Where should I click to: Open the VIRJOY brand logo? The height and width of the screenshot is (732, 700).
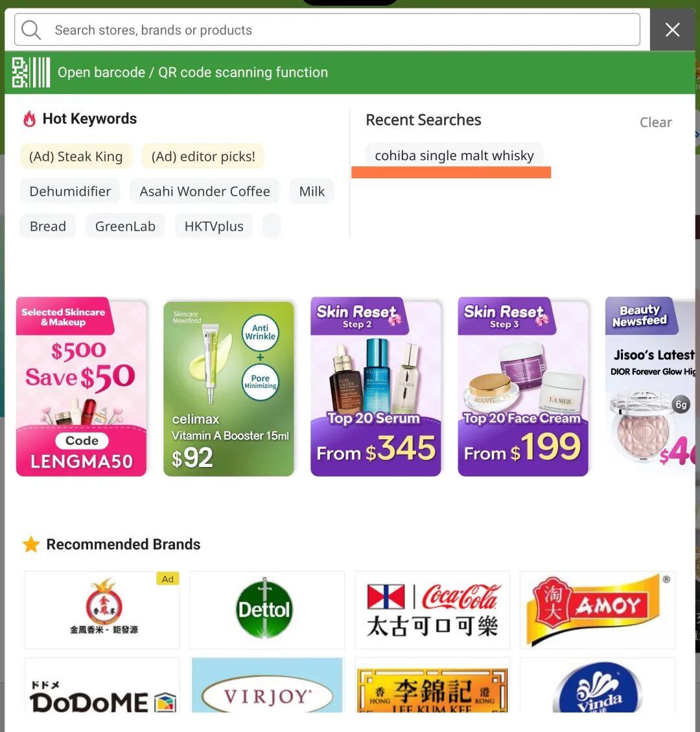[266, 685]
